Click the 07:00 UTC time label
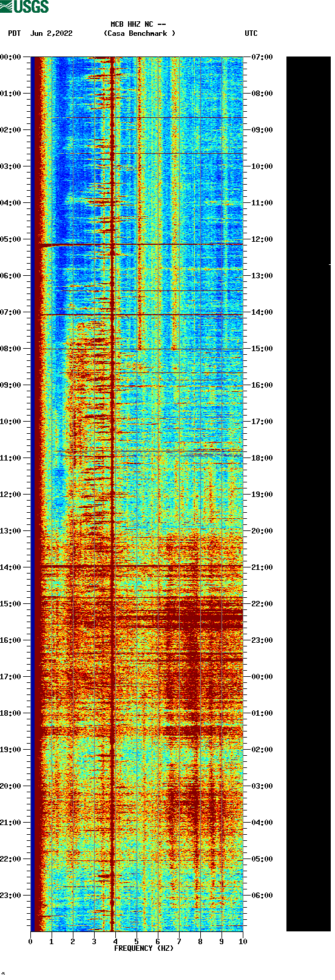335x980 pixels. click(x=262, y=57)
